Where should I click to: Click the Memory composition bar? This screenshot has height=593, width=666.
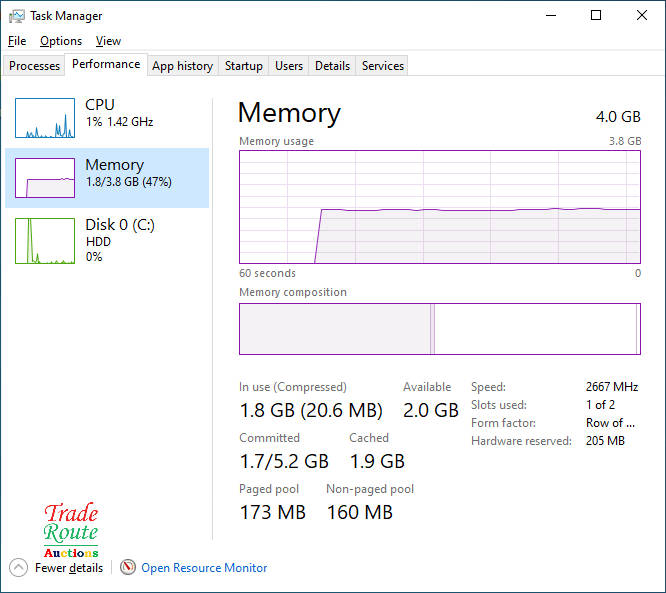point(439,329)
